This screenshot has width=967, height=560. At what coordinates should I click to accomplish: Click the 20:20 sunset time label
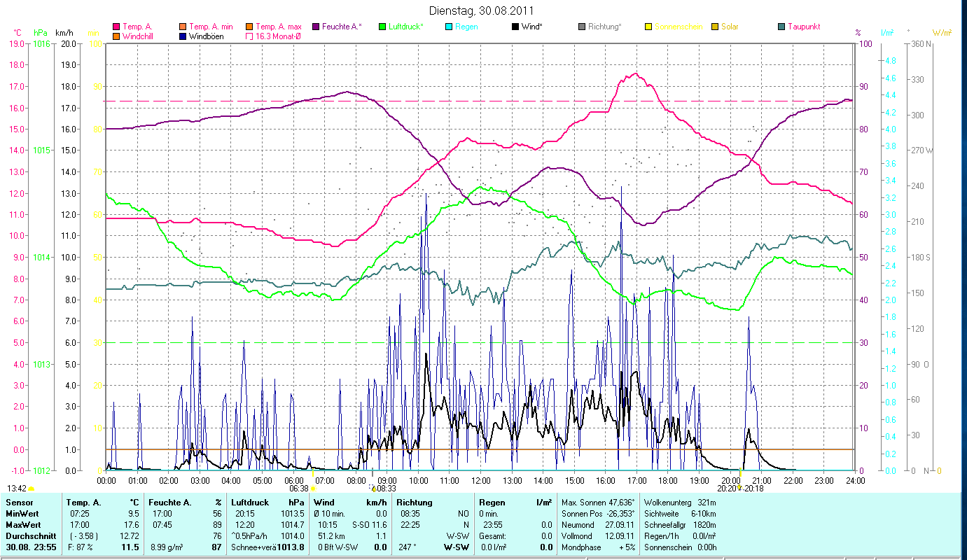coord(725,489)
